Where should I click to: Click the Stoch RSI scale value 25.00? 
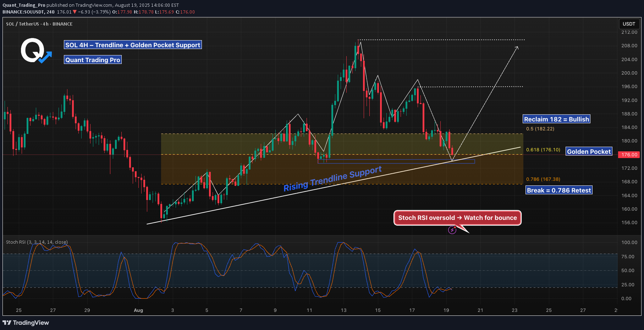pos(628,285)
